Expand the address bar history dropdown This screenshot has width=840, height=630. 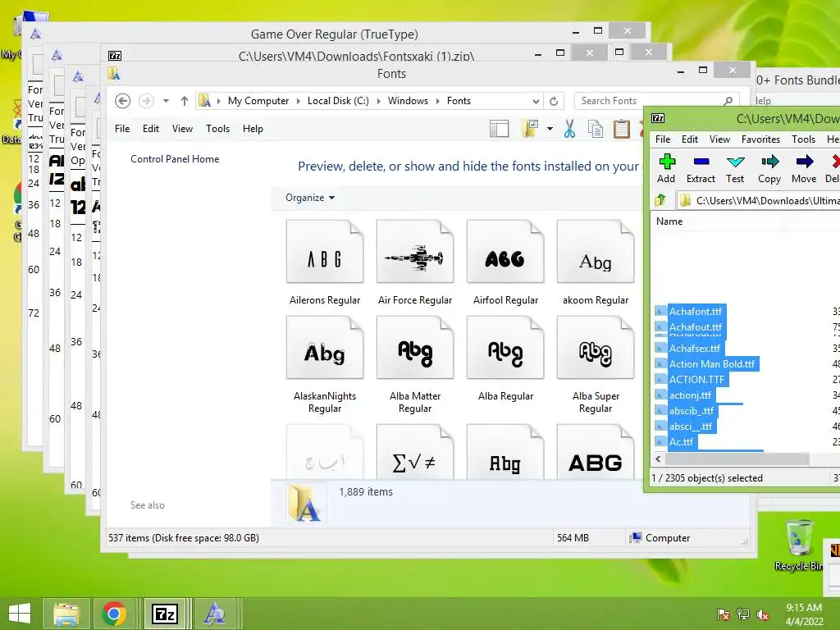click(535, 101)
